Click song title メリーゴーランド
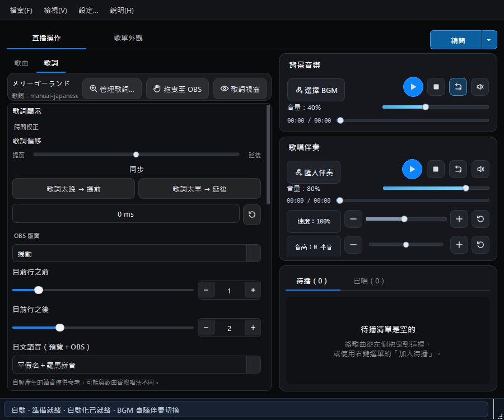Image resolution: width=504 pixels, height=420 pixels. pos(41,83)
